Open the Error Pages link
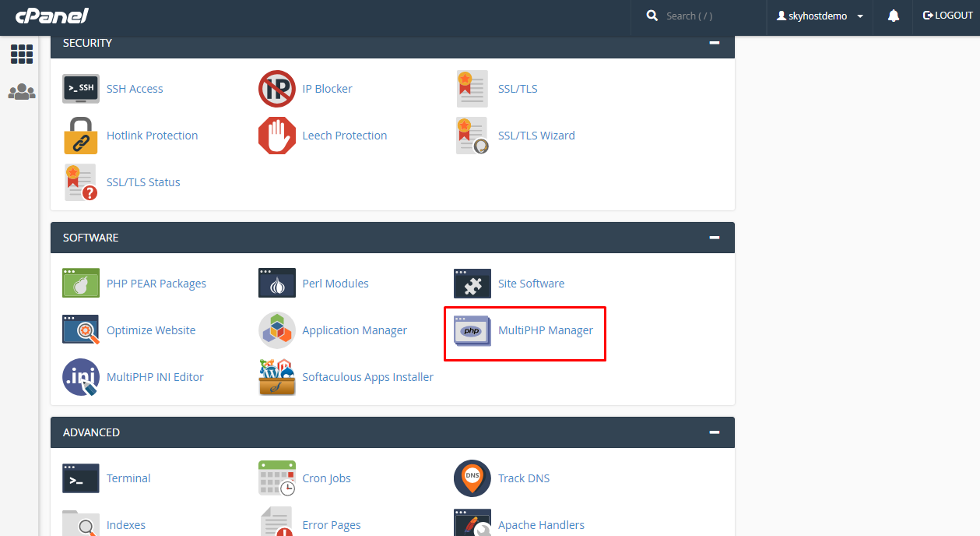 (x=332, y=525)
